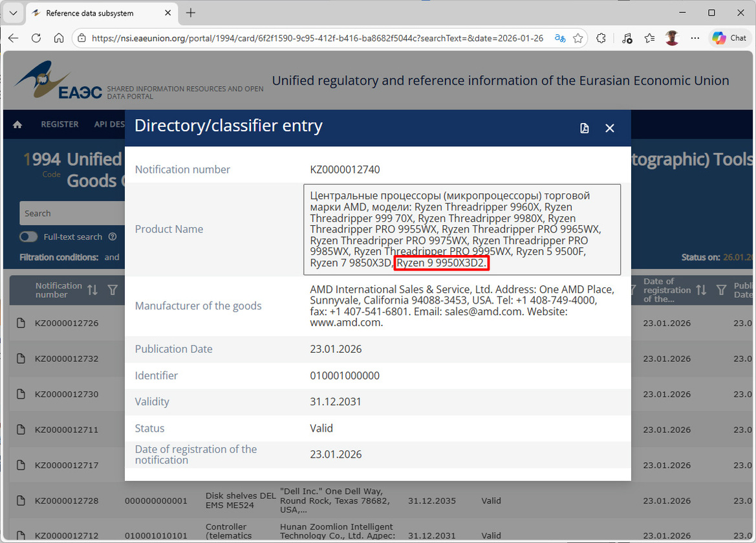Image resolution: width=756 pixels, height=543 pixels.
Task: Select the home icon in the portal navigation
Action: click(17, 124)
